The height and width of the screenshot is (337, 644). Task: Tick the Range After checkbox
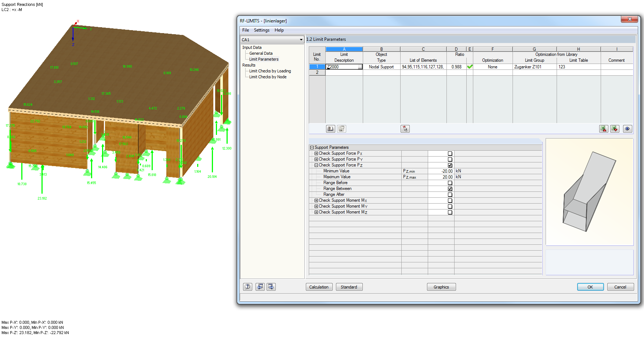[x=450, y=195]
